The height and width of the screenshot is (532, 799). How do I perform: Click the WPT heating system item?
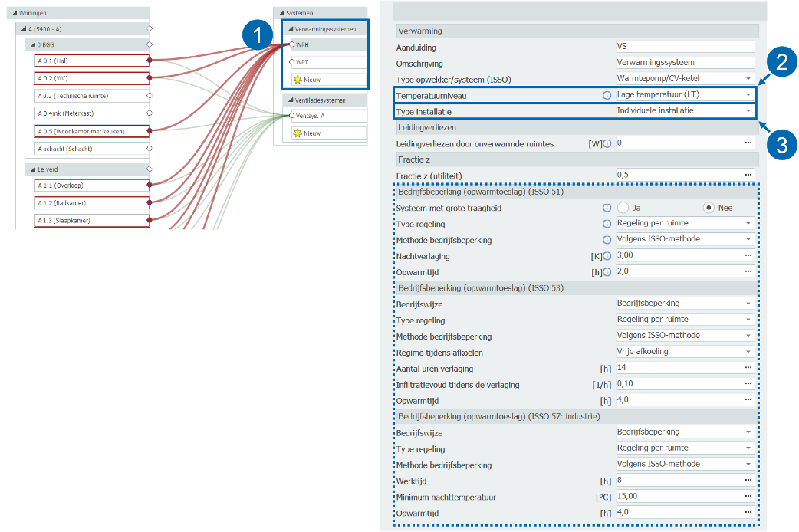coord(330,62)
